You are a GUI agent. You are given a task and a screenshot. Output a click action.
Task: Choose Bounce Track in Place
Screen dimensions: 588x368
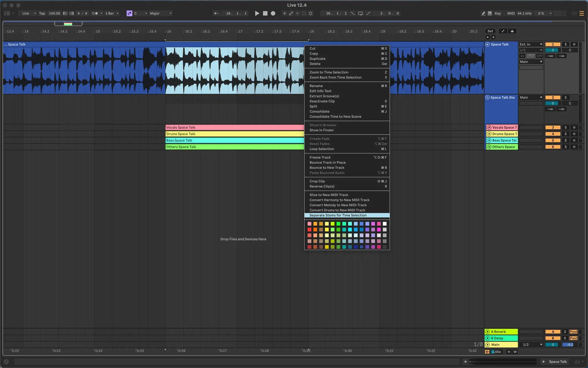347,163
